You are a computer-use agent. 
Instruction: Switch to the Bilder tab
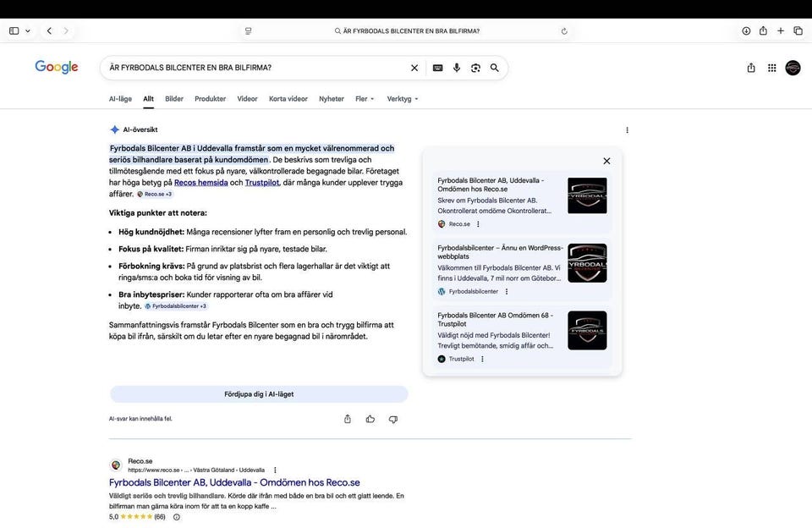click(x=174, y=99)
